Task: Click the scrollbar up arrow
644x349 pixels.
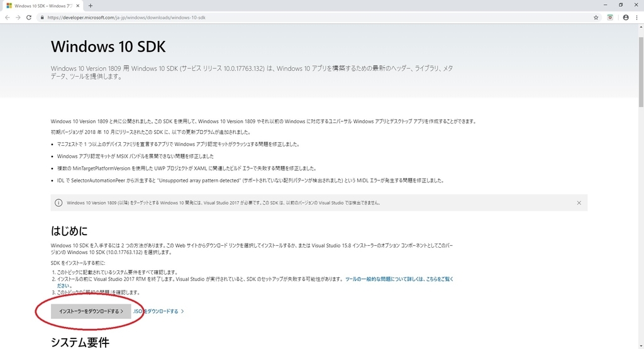Action: [x=641, y=26]
